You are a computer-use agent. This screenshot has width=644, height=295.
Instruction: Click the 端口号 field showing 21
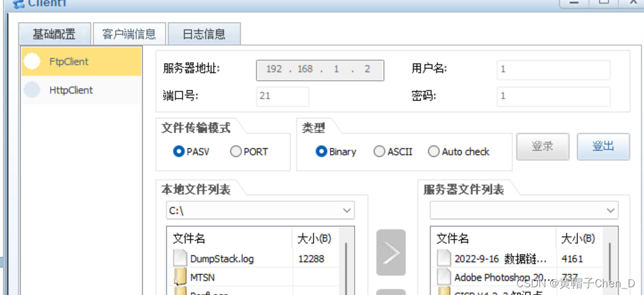tap(283, 96)
